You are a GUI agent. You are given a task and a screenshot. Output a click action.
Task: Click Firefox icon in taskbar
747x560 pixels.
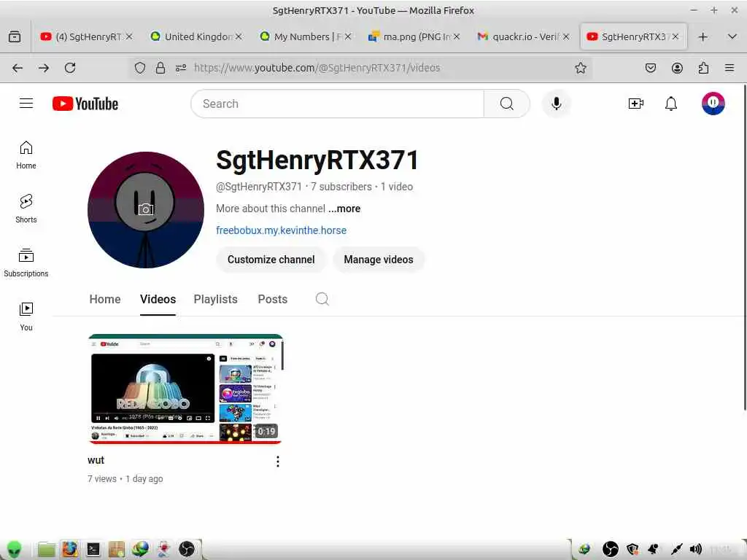point(69,550)
